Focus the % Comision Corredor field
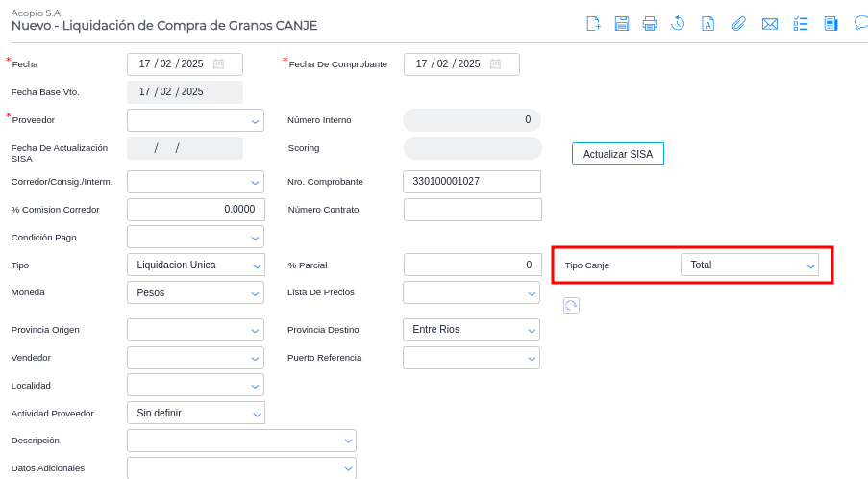This screenshot has width=868, height=479. tap(195, 210)
